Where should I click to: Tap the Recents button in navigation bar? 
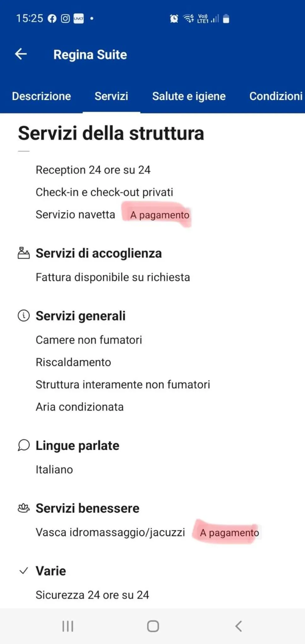pyautogui.click(x=68, y=626)
